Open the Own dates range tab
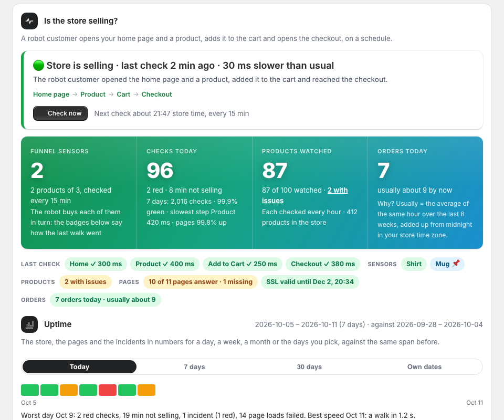The image size is (504, 420). tap(424, 366)
